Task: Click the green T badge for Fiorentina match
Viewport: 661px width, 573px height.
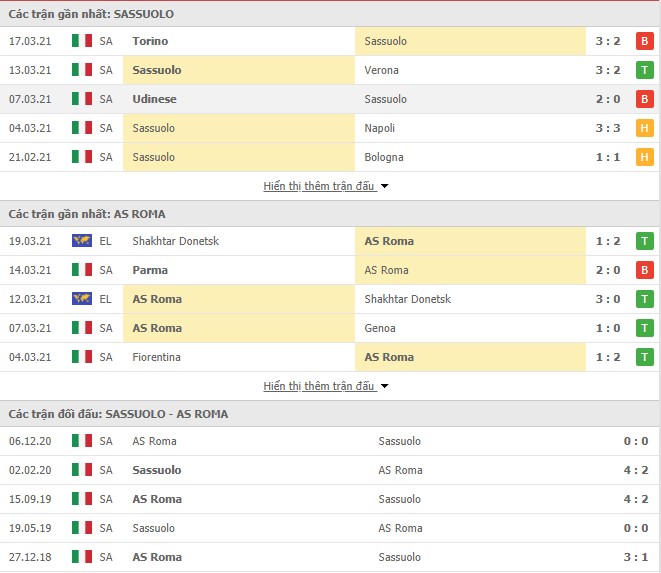Action: [644, 357]
